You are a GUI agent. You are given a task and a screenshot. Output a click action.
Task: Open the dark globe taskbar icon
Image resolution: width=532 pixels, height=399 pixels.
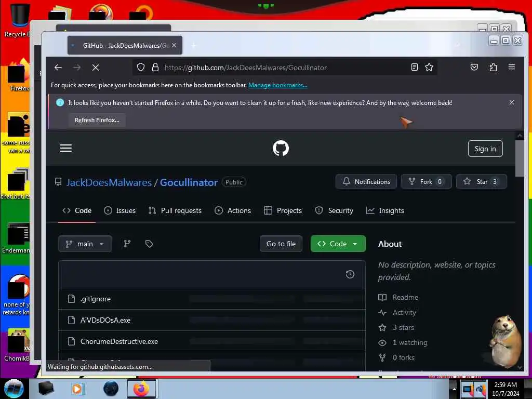111,389
